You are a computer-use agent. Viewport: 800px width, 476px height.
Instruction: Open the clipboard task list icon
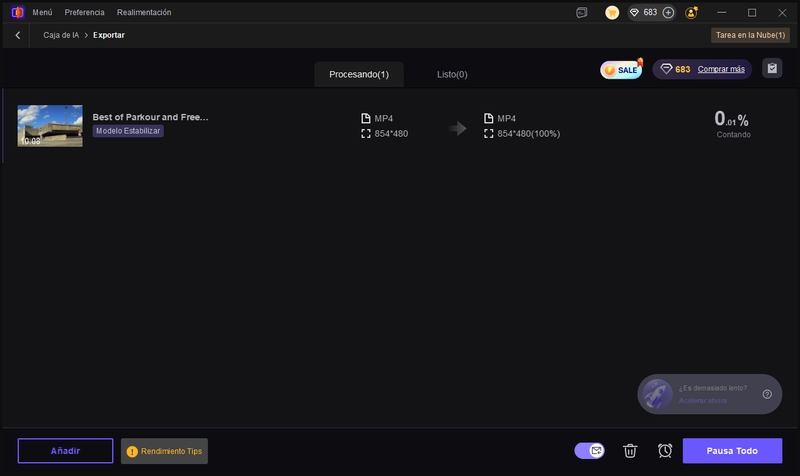(x=771, y=69)
